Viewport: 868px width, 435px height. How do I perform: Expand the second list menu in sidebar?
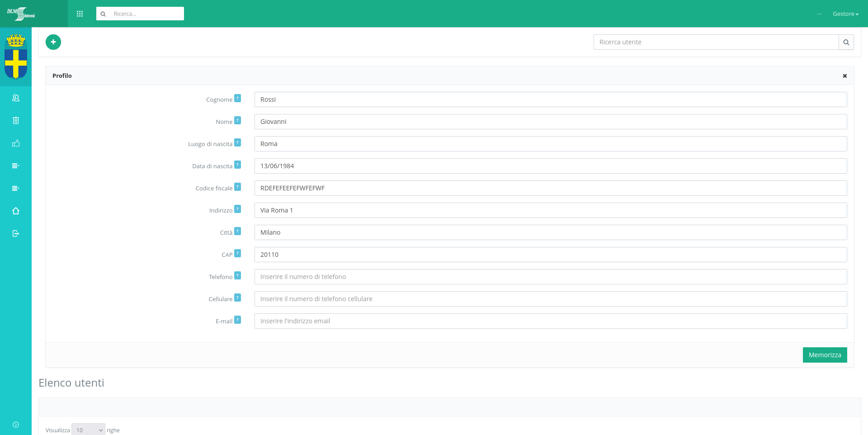(16, 189)
